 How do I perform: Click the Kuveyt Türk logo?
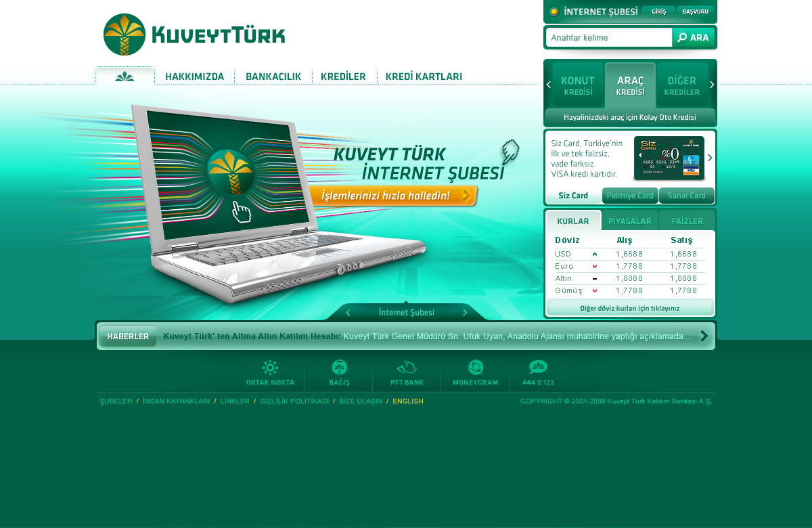pos(194,35)
